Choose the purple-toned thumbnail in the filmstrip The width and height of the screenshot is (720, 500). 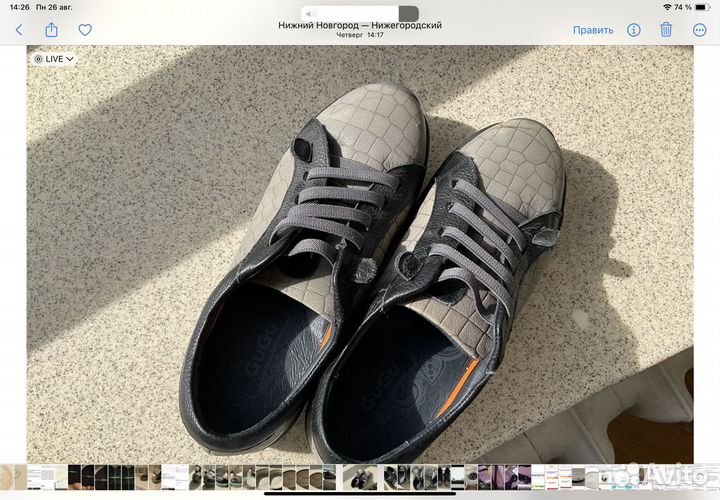(484, 477)
